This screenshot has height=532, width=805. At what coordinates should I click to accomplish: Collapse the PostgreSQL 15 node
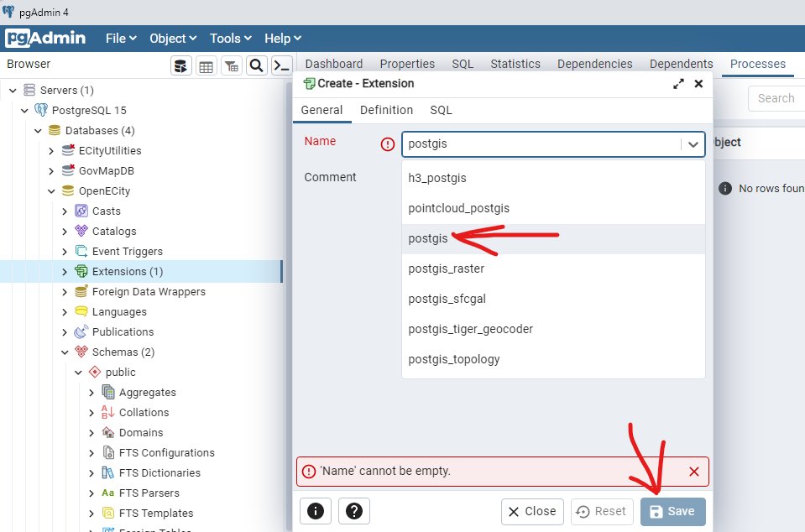click(24, 110)
